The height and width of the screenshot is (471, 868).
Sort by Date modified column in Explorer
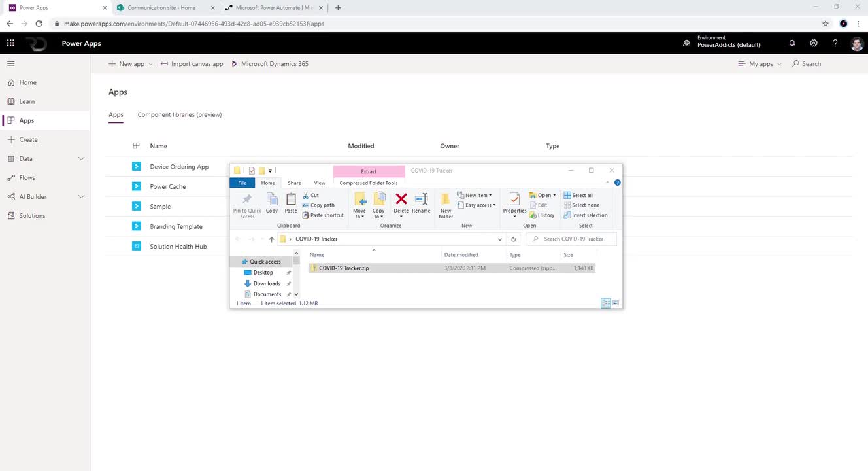click(x=461, y=255)
